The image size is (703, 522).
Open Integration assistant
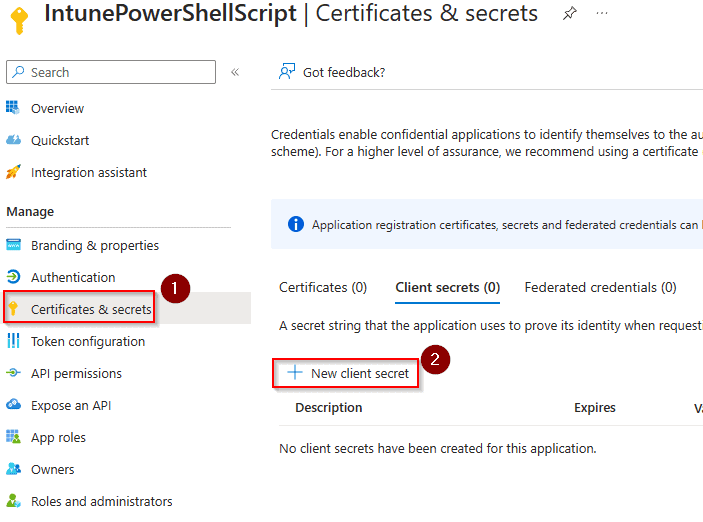89,173
